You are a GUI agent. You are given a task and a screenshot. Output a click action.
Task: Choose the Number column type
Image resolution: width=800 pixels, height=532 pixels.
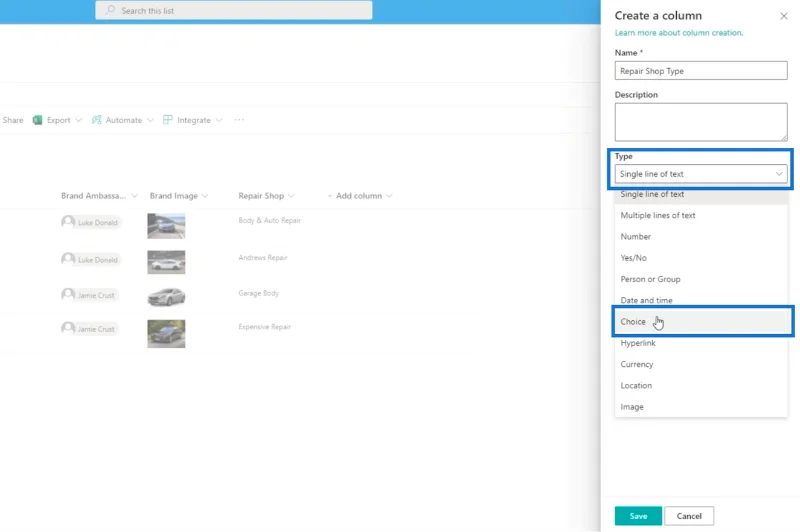click(701, 237)
